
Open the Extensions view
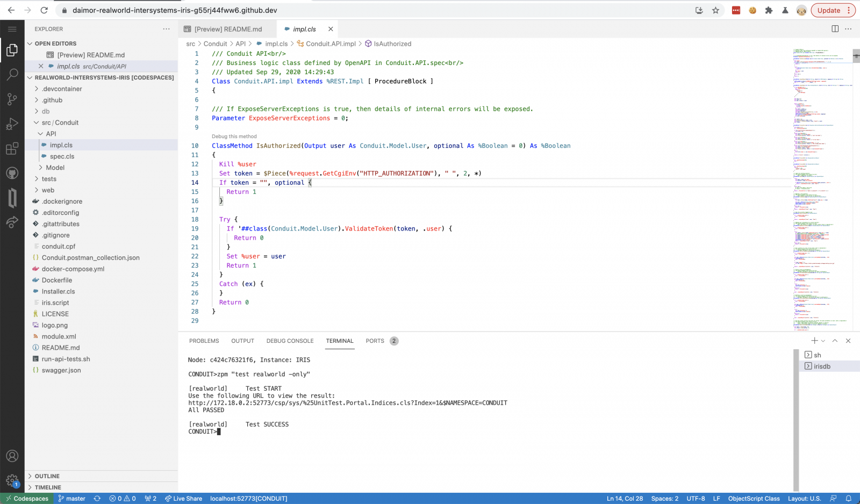[12, 149]
